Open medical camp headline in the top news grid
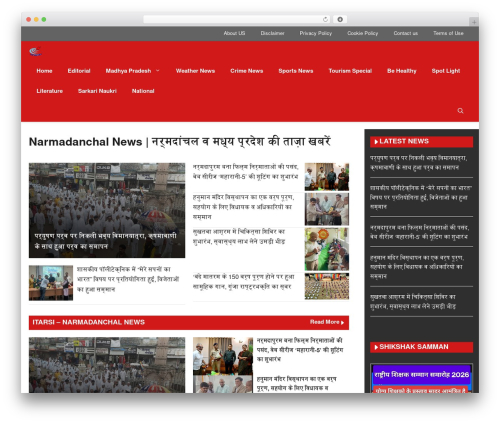This screenshot has height=423, width=500. pos(239,236)
